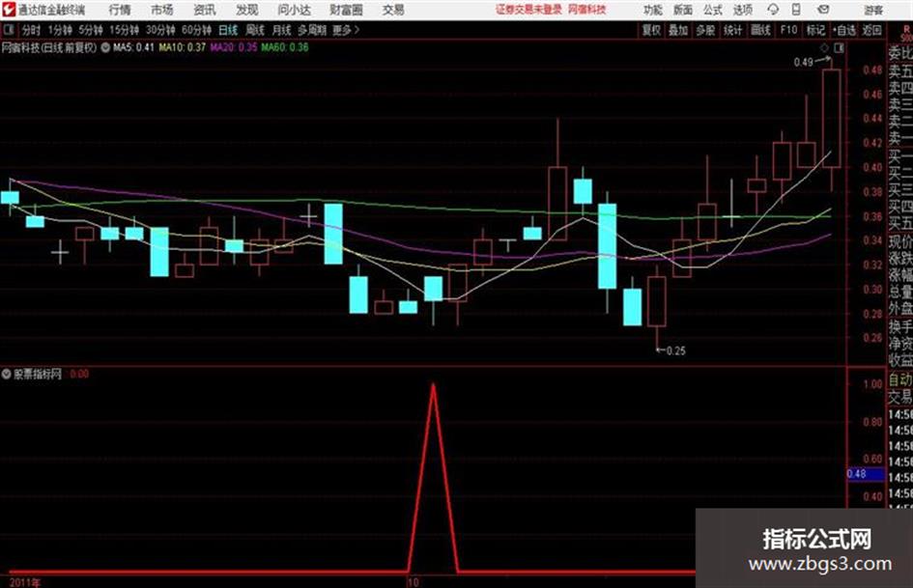This screenshot has height=588, width=913.
Task: Click the 0.49 high price annotation
Action: click(x=803, y=63)
